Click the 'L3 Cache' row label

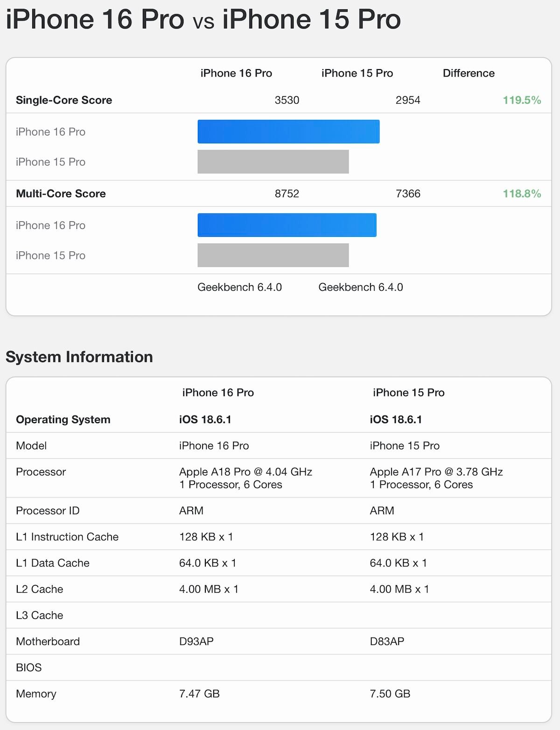(x=40, y=615)
